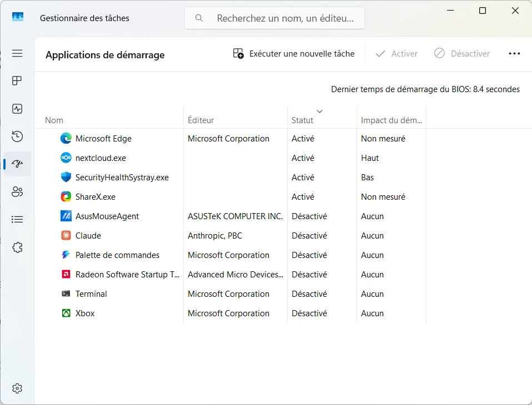Click the Activer button
Screen dimensions: 532x405
(x=397, y=54)
